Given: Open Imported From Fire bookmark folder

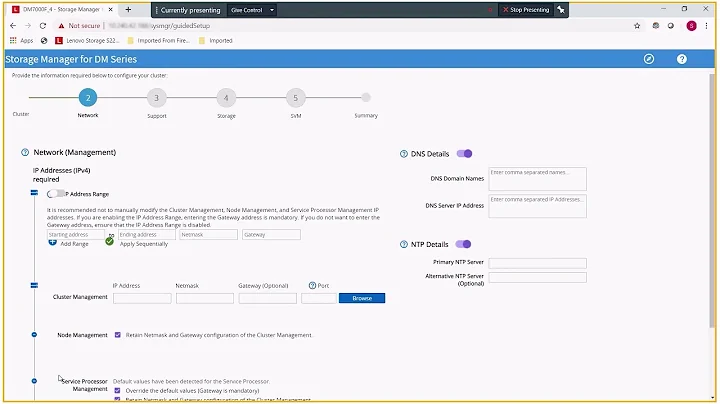Looking at the screenshot, I should pos(158,40).
